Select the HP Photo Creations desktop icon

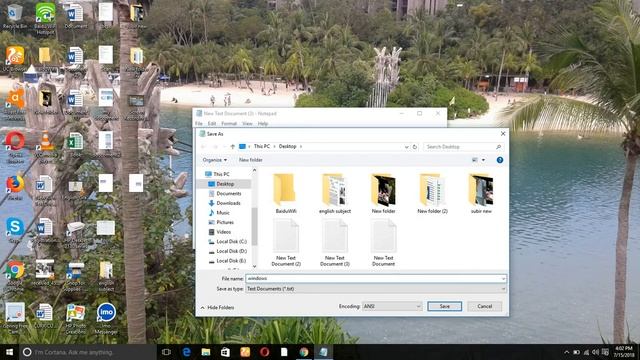76,318
